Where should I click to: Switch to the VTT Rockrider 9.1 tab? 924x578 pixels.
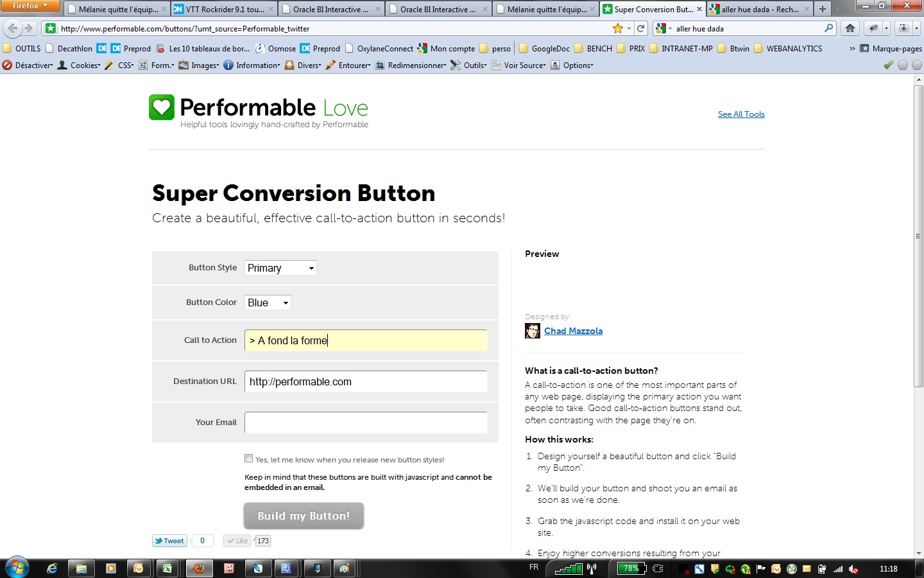tap(224, 9)
